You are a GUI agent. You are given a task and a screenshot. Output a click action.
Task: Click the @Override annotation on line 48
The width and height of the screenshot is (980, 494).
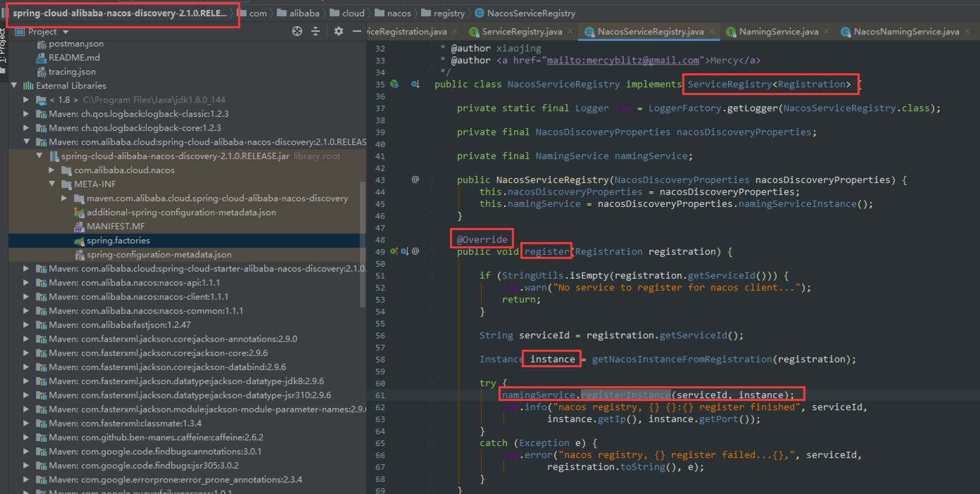[482, 239]
